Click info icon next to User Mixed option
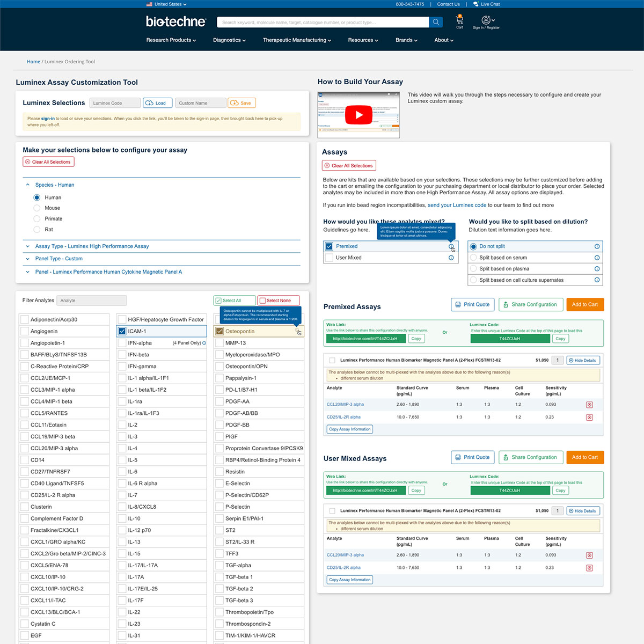Image resolution: width=644 pixels, height=644 pixels. (x=451, y=258)
